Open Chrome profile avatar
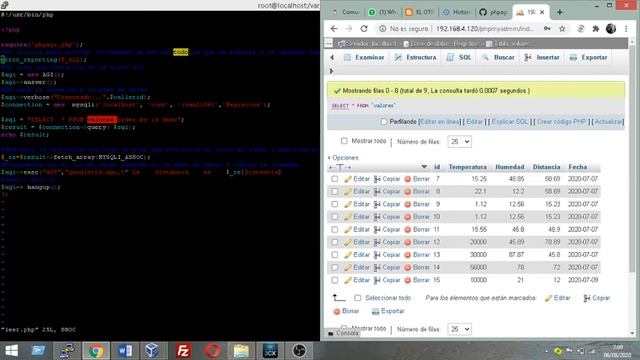This screenshot has width=640, height=360. click(611, 29)
